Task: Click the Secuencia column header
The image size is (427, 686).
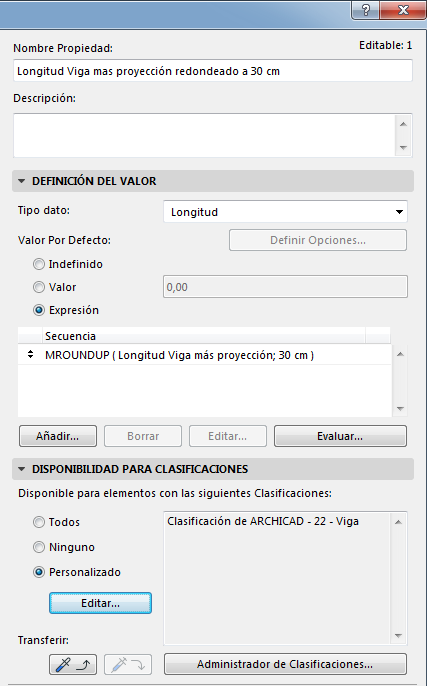Action: click(204, 336)
